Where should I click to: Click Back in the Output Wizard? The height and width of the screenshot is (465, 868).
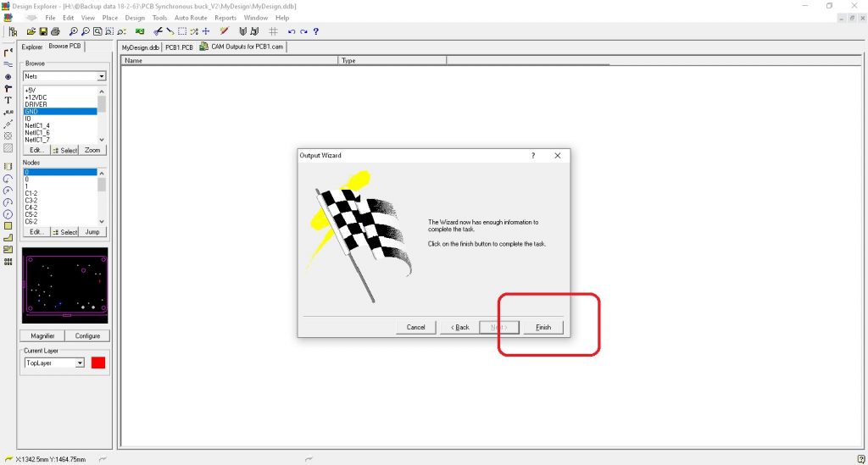[460, 327]
